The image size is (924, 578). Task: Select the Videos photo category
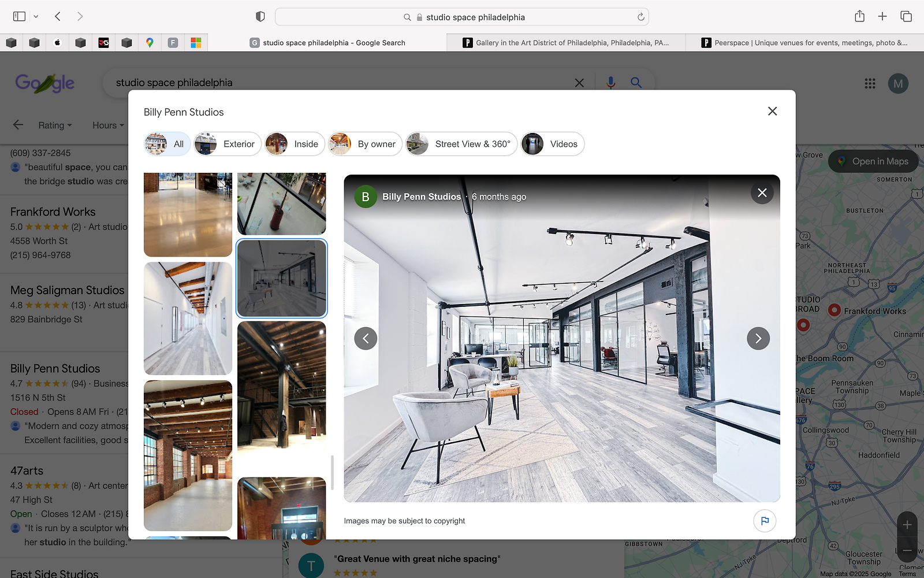tap(552, 144)
